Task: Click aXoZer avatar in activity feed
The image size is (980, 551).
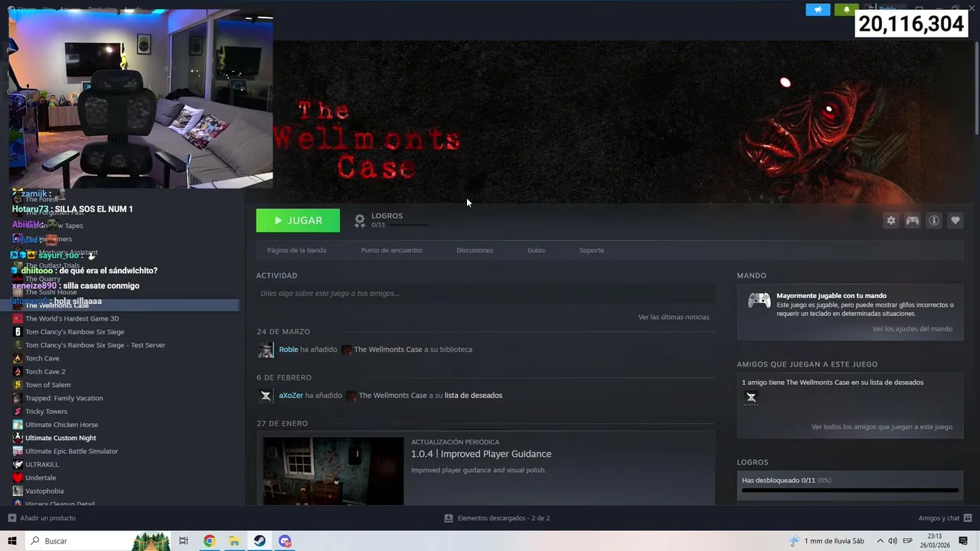Action: [x=266, y=396]
